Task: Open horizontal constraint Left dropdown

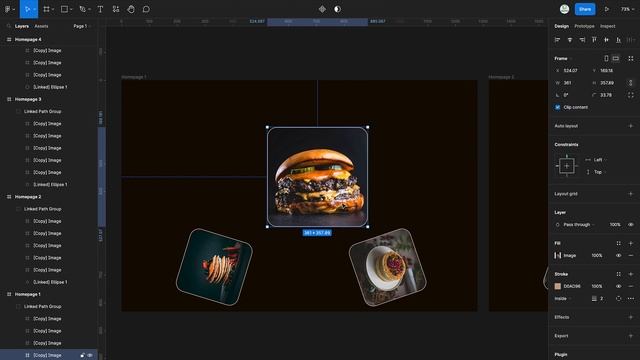Action: click(x=600, y=160)
